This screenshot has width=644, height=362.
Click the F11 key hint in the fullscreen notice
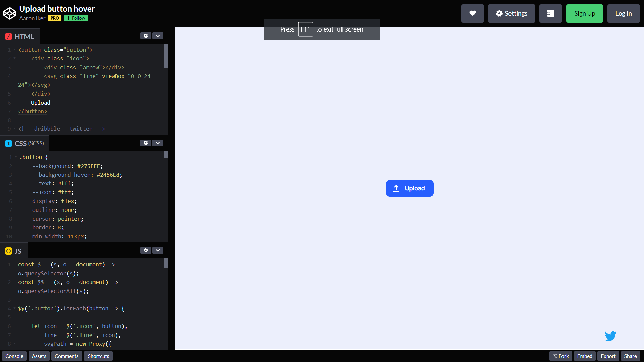coord(305,29)
